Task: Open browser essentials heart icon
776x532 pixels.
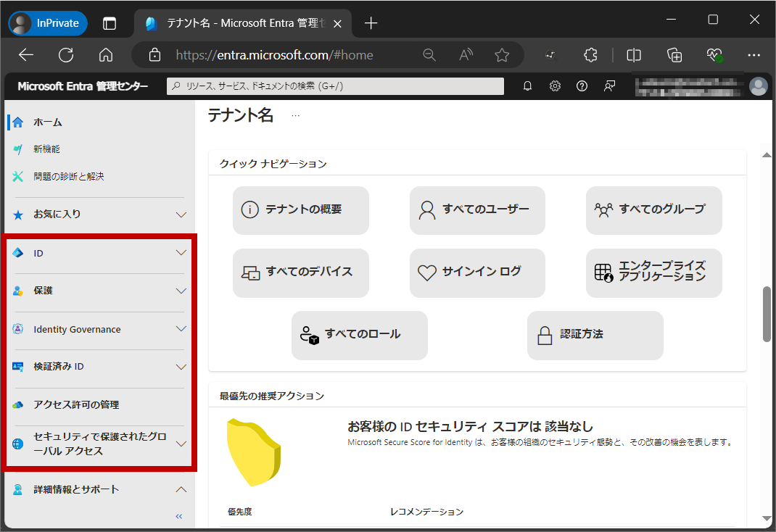Action: tap(714, 55)
